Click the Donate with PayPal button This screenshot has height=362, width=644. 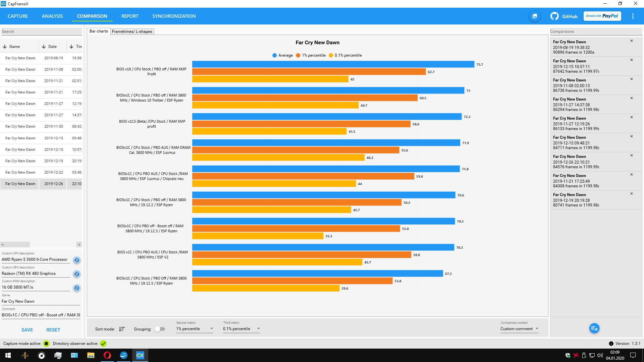(602, 16)
